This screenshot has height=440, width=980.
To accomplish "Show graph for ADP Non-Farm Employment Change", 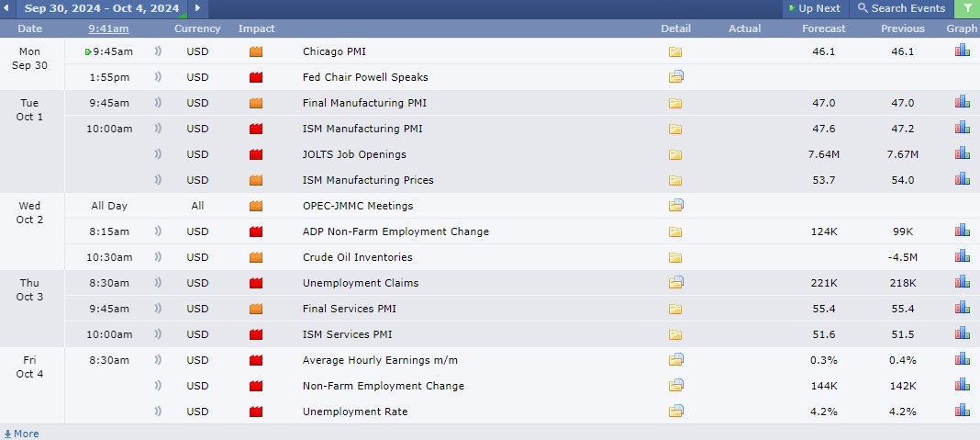I will click(x=963, y=230).
